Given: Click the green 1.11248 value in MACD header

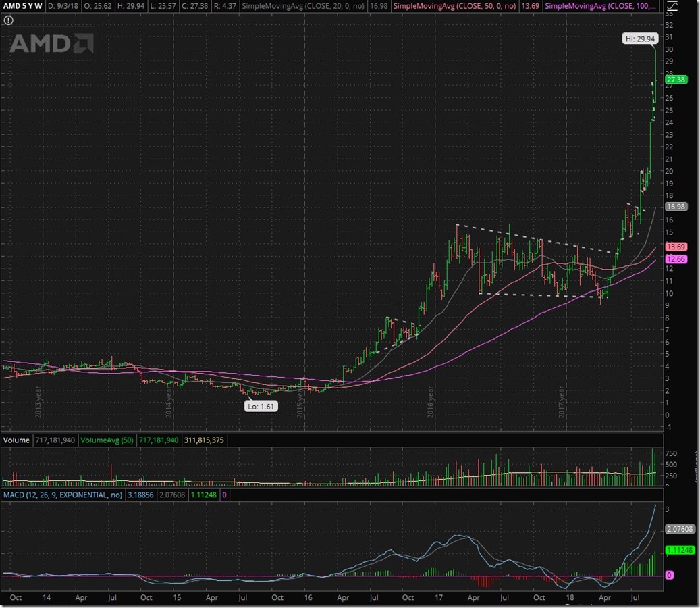Looking at the screenshot, I should point(203,495).
